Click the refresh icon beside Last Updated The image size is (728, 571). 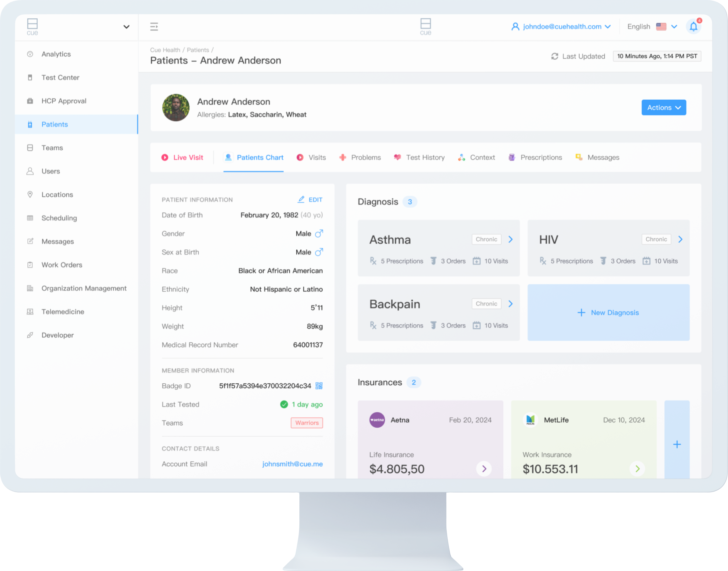[554, 56]
